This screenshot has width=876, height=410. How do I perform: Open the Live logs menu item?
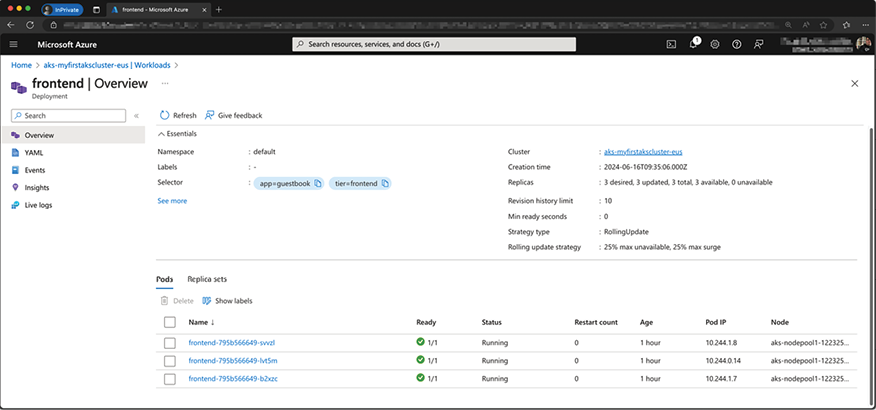73,205
